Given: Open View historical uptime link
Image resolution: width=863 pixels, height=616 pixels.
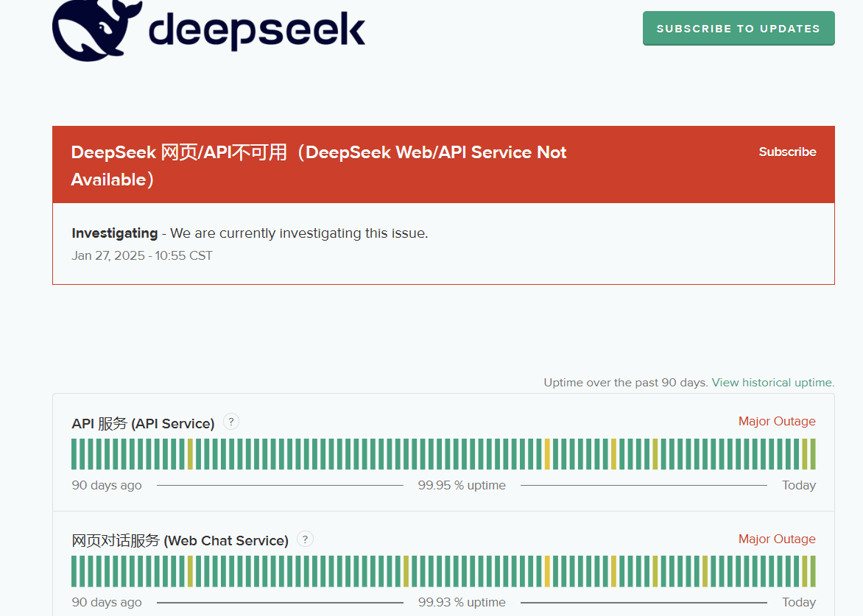Looking at the screenshot, I should point(772,382).
